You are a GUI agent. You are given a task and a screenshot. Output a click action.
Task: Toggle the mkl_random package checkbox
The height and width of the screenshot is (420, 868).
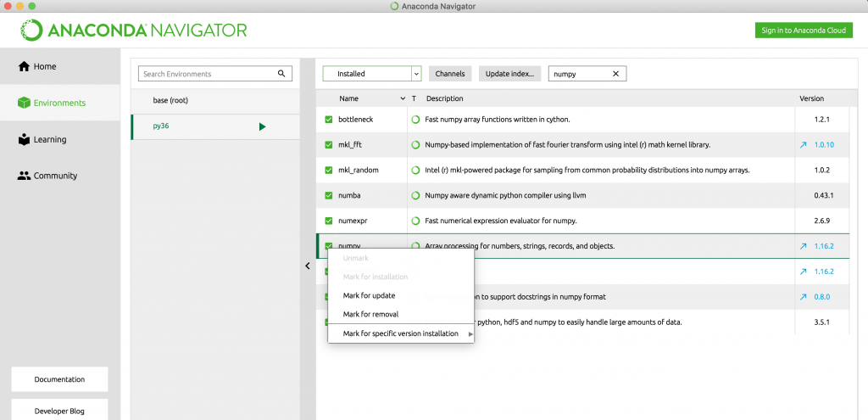coord(329,170)
